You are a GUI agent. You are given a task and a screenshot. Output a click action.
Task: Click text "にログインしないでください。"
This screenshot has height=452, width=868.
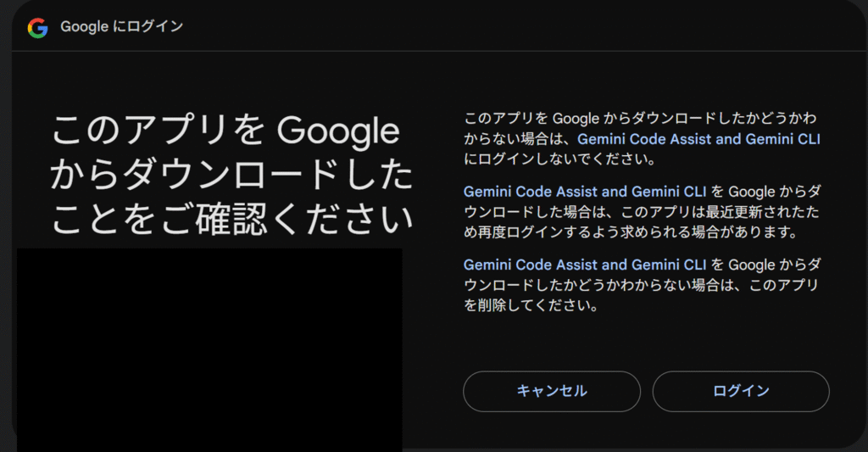559,159
